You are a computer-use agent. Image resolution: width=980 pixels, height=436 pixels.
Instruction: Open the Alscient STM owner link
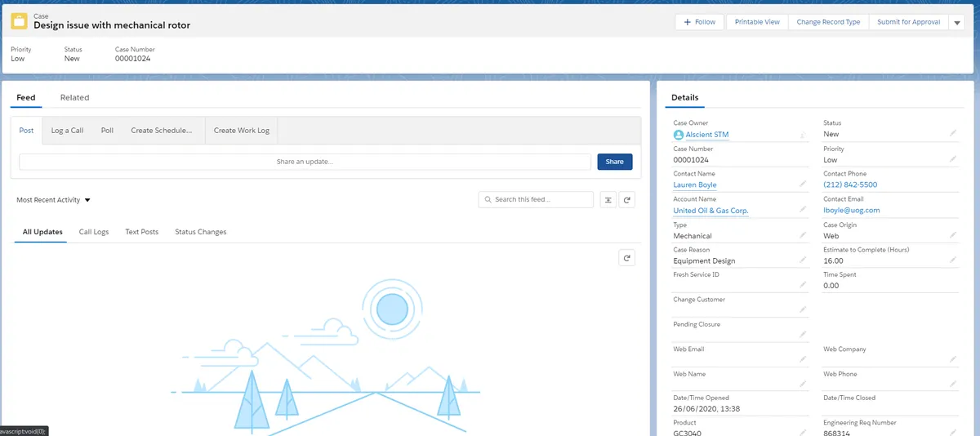coord(707,135)
